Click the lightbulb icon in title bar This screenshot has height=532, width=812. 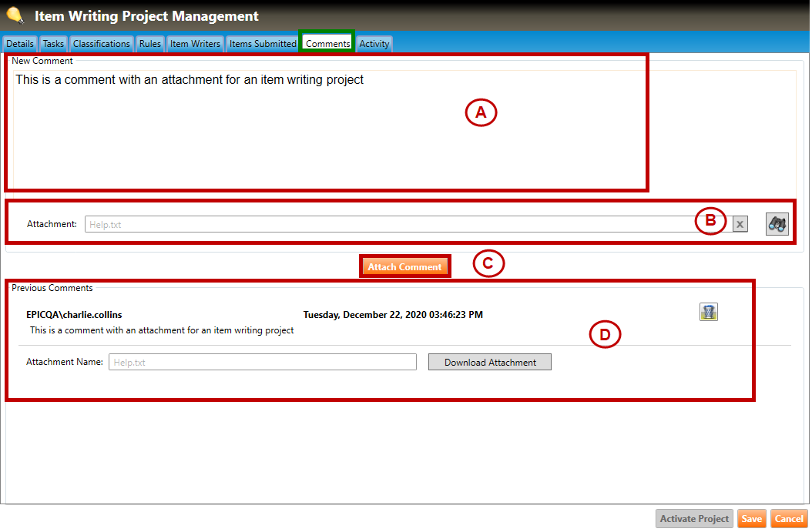pos(15,15)
